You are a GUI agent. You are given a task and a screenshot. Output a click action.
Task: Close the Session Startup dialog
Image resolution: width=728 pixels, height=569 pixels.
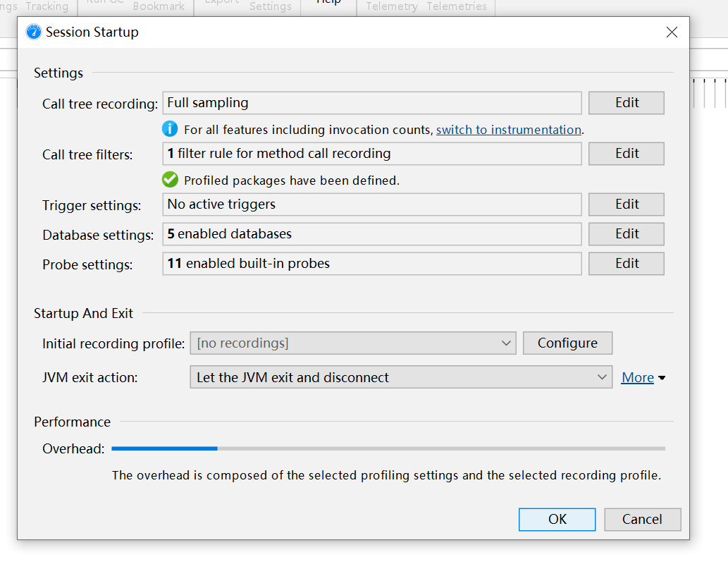point(672,32)
